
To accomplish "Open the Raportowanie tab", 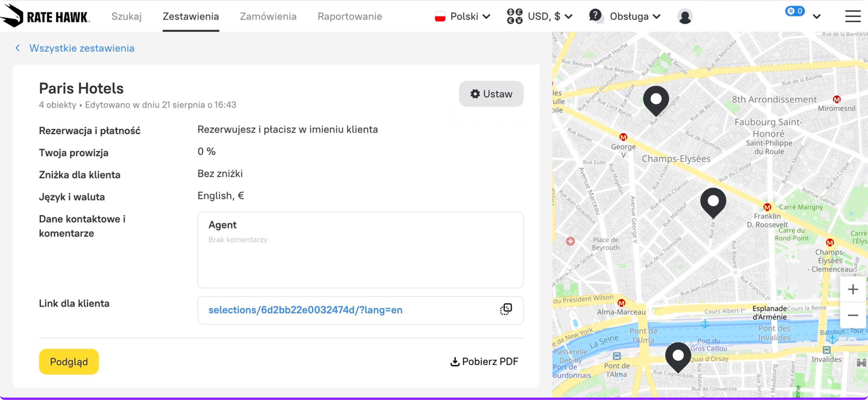I will (350, 16).
